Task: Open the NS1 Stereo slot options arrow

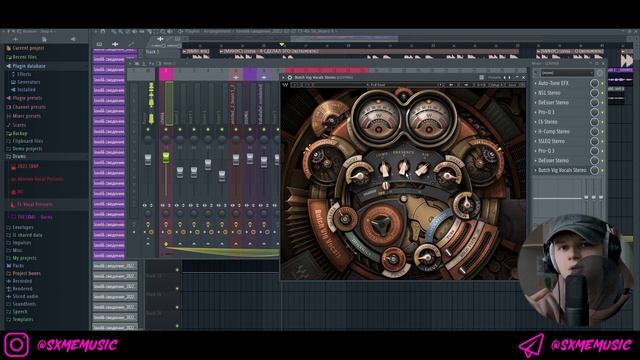Action: 536,93
